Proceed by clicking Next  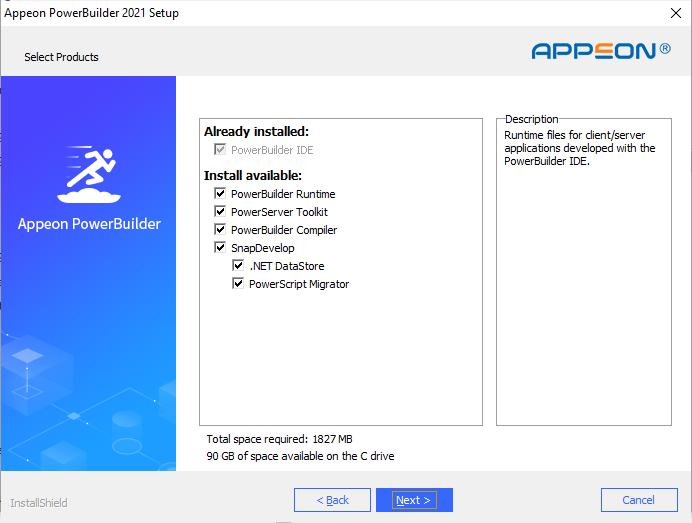click(414, 500)
